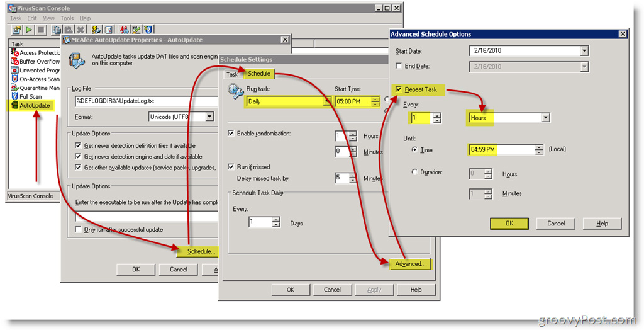This screenshot has height=330, width=644.
Task: Select the Until Time radio button
Action: [414, 150]
